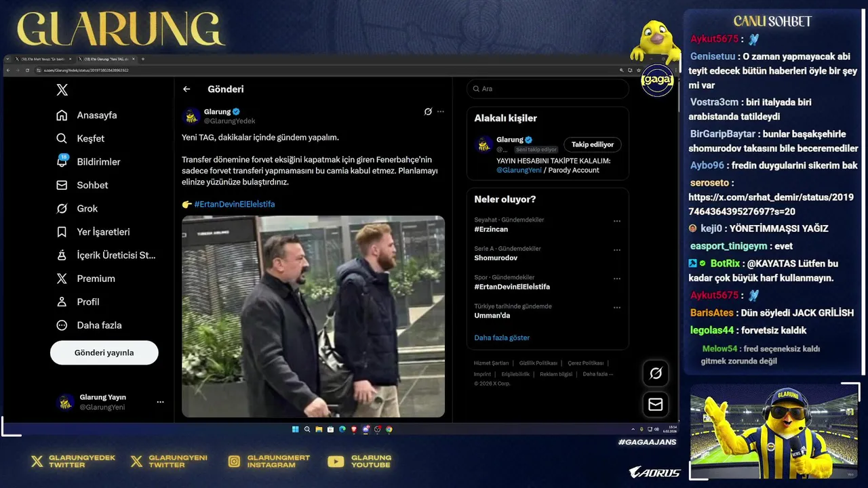Screen dimensions: 868x488
Task: Click the zoom magnifier icon in address bar
Action: click(x=621, y=70)
